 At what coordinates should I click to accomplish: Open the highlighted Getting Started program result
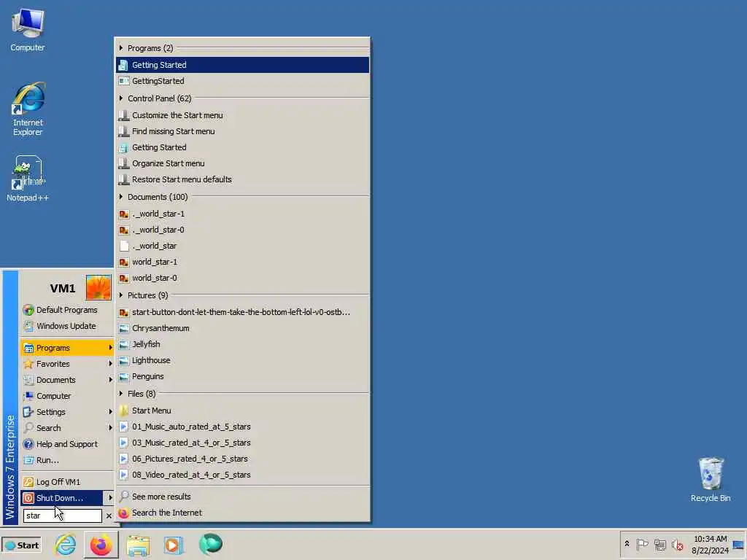pos(242,65)
